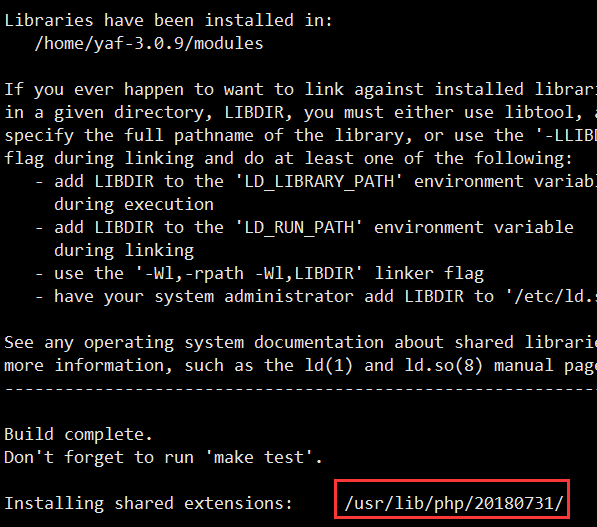Select the path "/home/yaf-3.0.9/modules"
The height and width of the screenshot is (527, 597).
tap(149, 44)
